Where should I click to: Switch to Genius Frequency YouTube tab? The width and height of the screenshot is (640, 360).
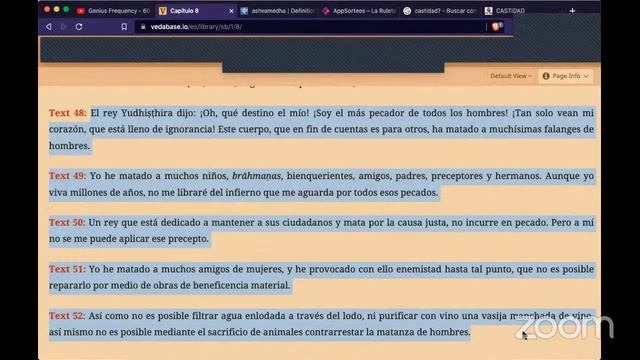coord(114,11)
